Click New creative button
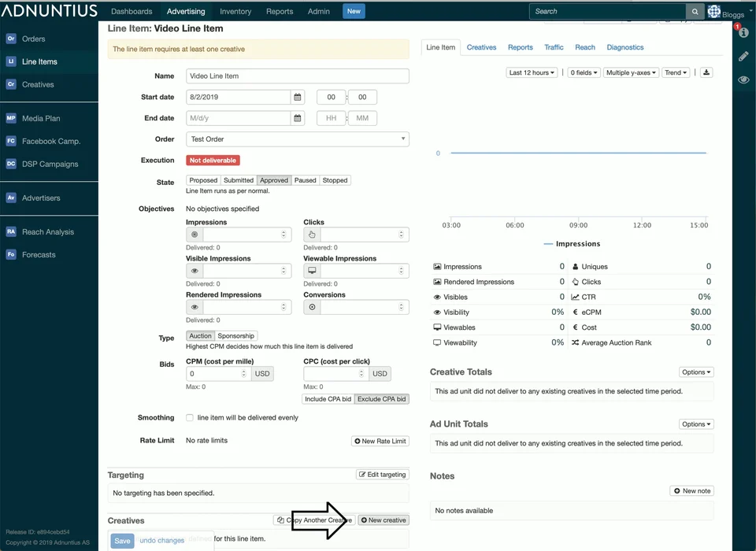756x551 pixels. tap(384, 520)
